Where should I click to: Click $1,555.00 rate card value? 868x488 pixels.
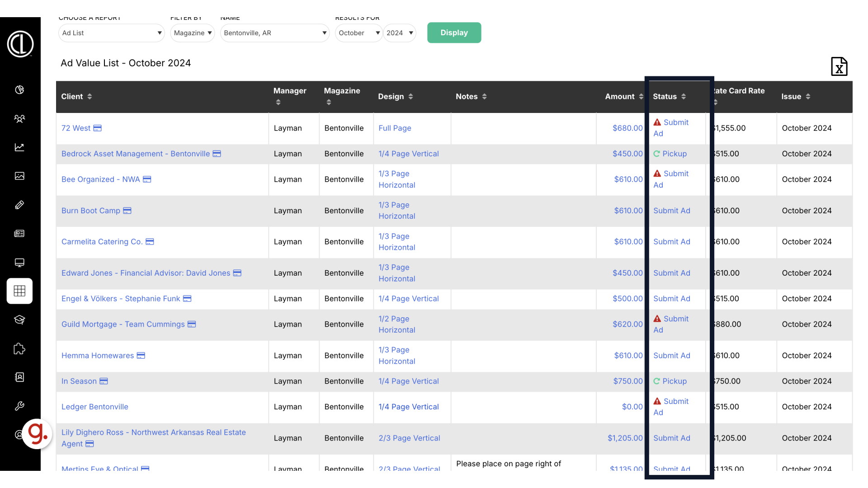pyautogui.click(x=729, y=128)
